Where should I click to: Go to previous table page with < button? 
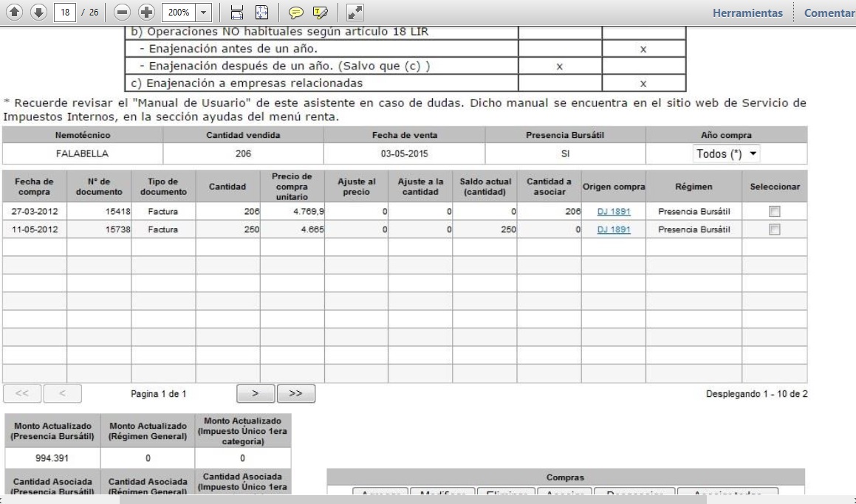(x=62, y=393)
